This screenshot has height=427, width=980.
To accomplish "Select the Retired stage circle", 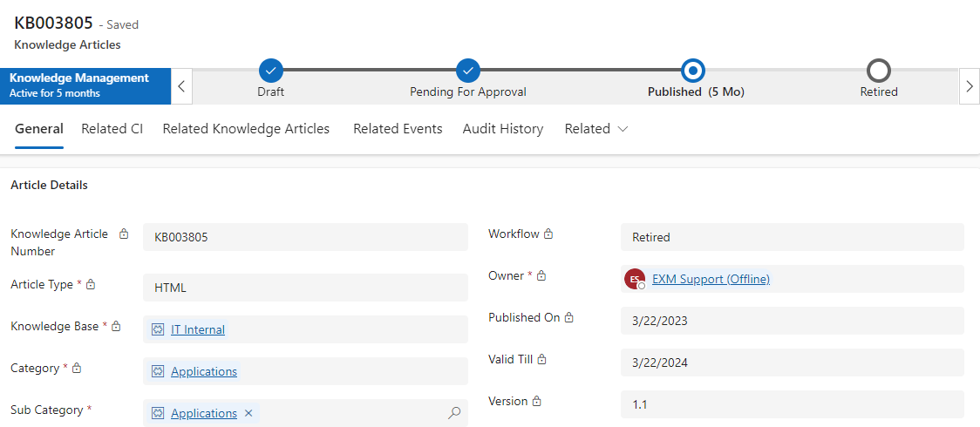I will [879, 70].
